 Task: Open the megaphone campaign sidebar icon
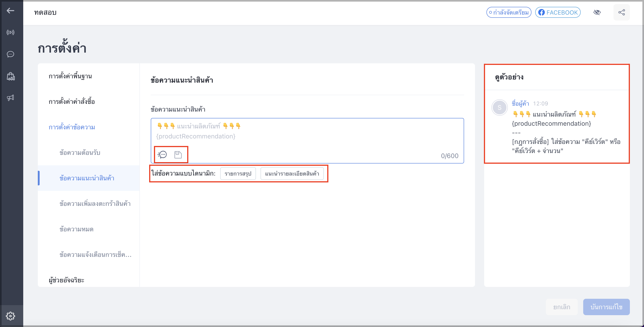10,98
